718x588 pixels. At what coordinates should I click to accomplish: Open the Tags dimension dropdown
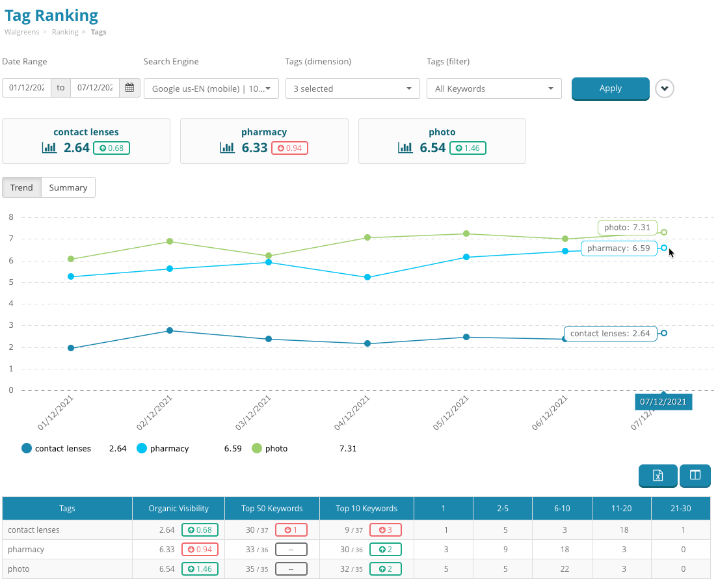(352, 88)
